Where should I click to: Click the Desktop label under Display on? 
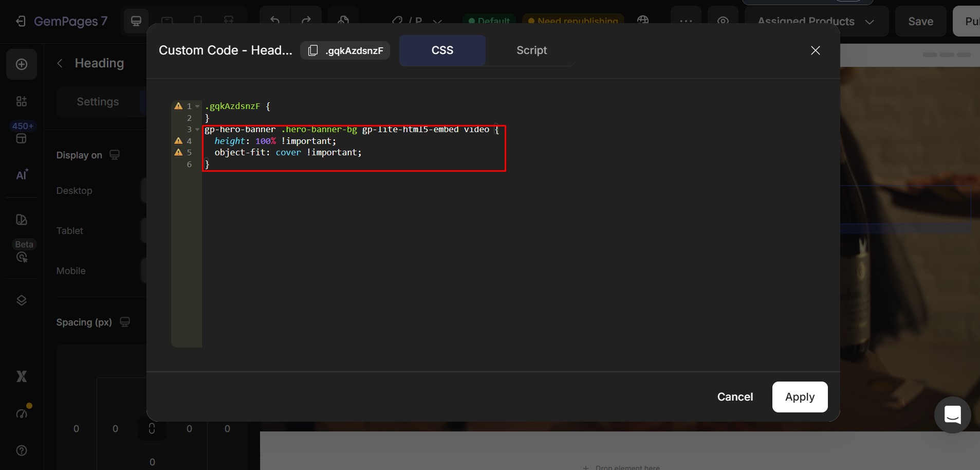coord(75,191)
